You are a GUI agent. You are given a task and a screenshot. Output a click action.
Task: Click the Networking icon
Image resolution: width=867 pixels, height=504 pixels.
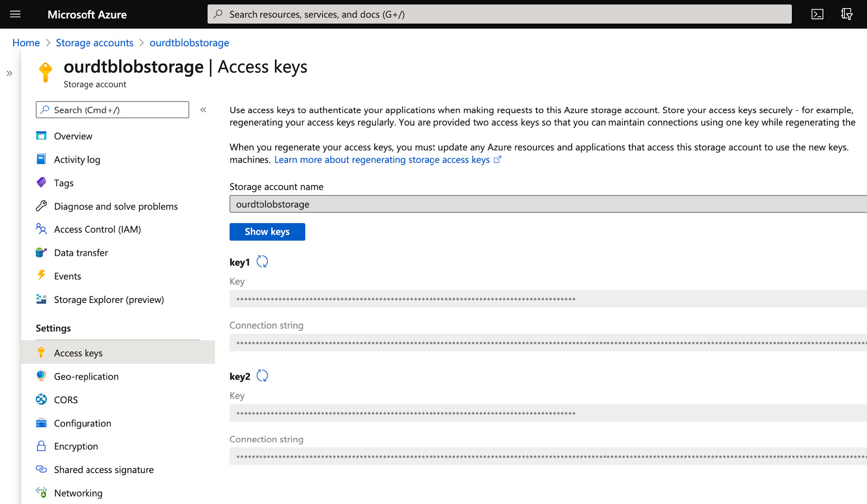pos(41,492)
